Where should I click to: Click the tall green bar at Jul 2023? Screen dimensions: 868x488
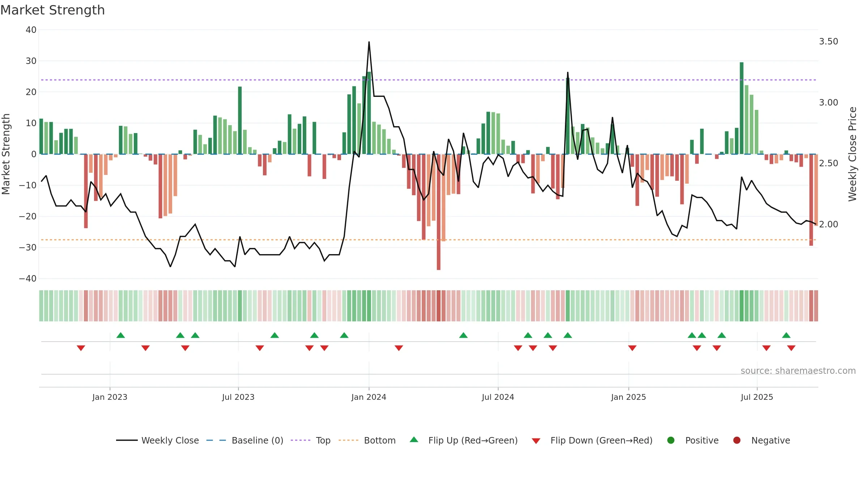click(240, 120)
